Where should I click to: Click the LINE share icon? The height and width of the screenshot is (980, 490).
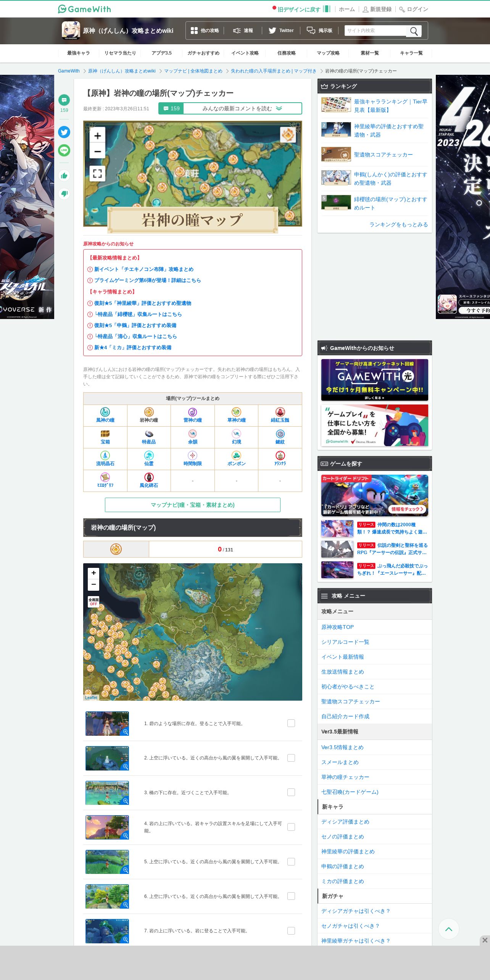coord(64,150)
